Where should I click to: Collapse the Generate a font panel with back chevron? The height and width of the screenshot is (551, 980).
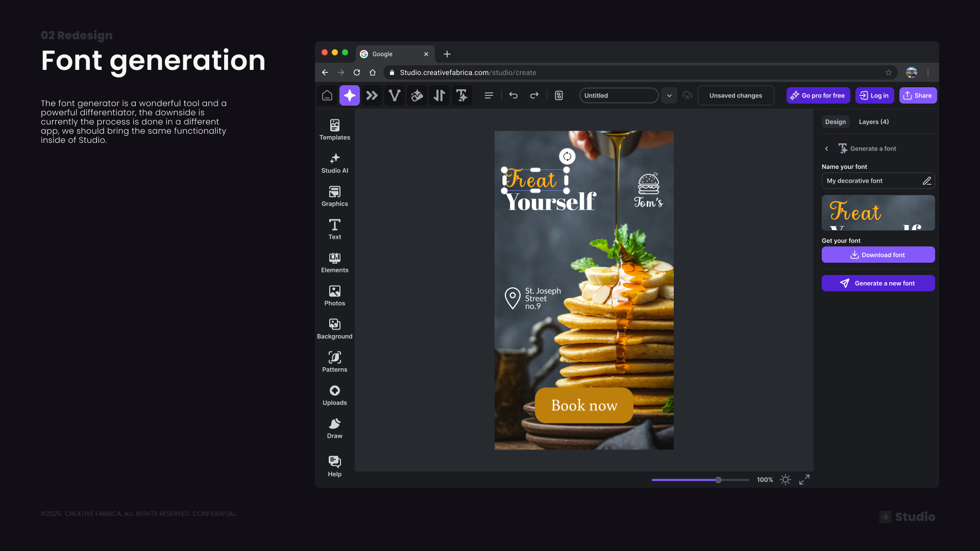click(826, 148)
